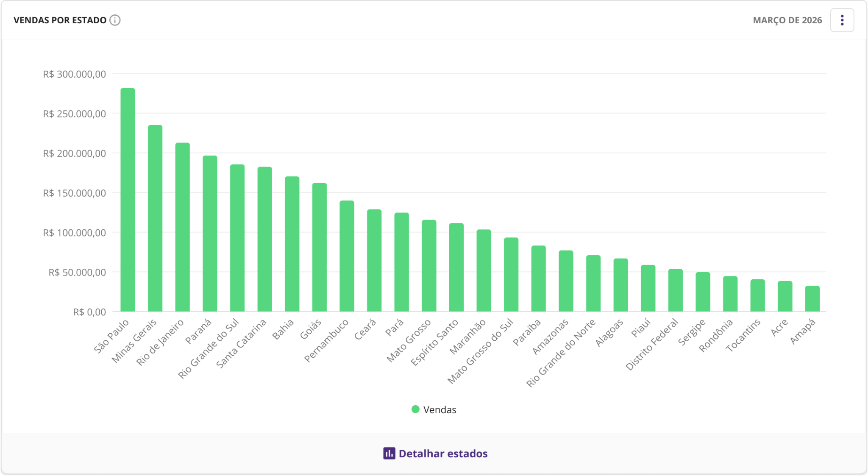
Task: Select the Distrito Federal bar
Action: click(x=676, y=290)
